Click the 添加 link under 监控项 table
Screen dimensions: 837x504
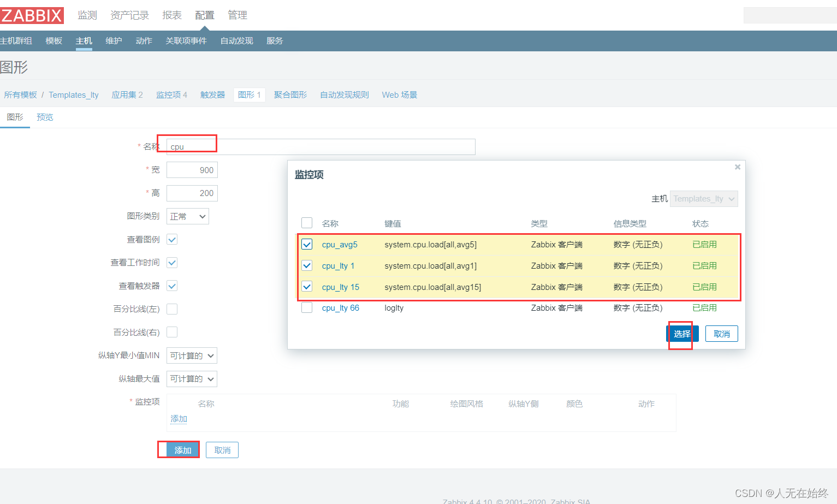(179, 419)
